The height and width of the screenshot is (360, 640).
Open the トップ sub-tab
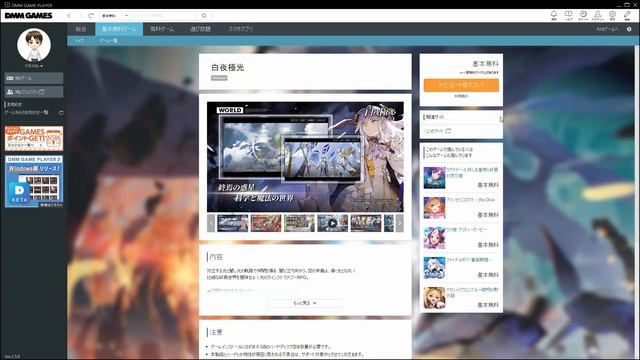click(80, 41)
